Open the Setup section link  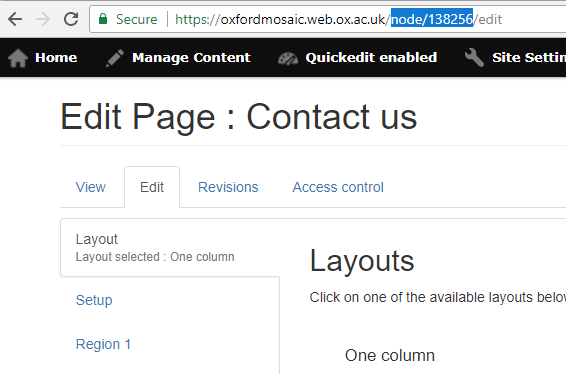click(94, 300)
